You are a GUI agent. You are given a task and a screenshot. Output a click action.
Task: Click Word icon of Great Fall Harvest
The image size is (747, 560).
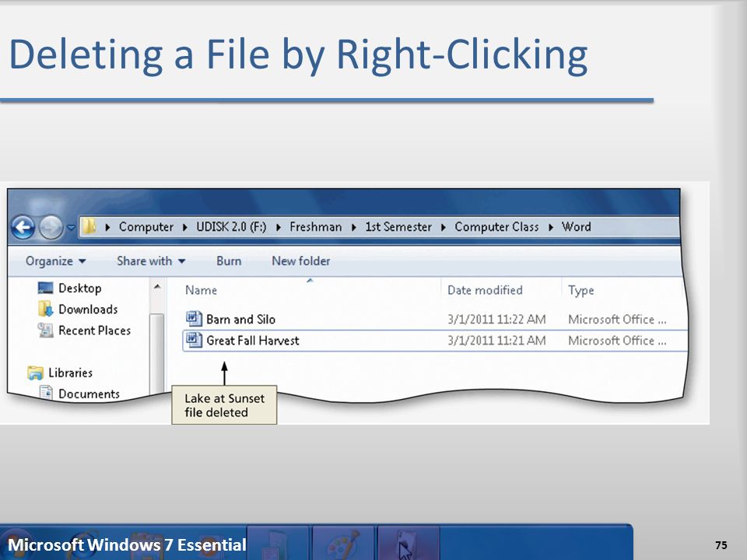click(x=194, y=340)
